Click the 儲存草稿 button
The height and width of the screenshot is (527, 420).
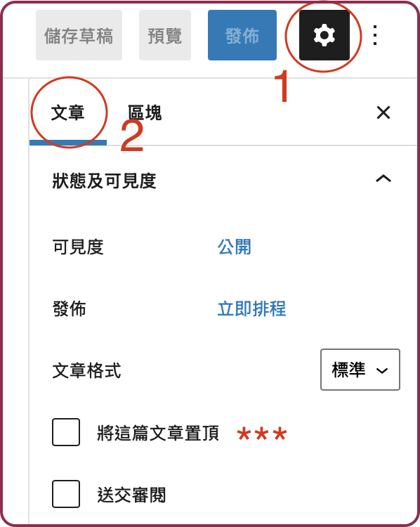tap(79, 35)
